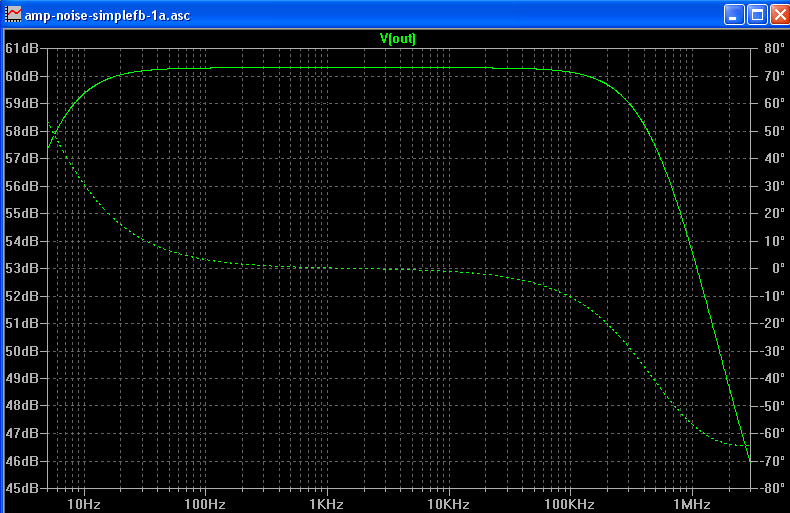The height and width of the screenshot is (513, 790).
Task: Click the 10KHz frequency axis label
Action: coord(448,504)
